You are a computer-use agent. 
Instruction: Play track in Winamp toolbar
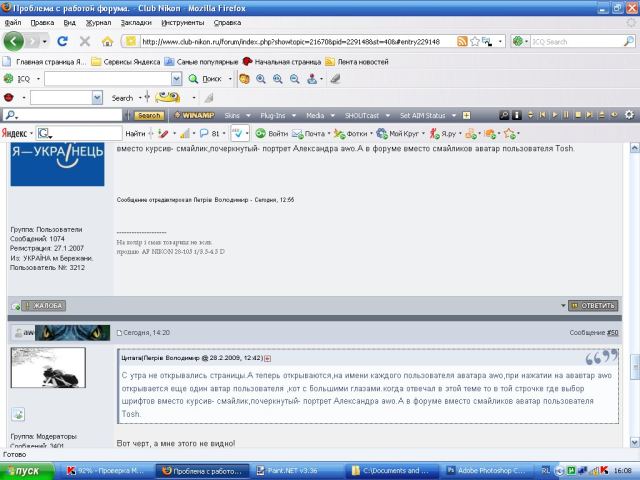[x=555, y=115]
